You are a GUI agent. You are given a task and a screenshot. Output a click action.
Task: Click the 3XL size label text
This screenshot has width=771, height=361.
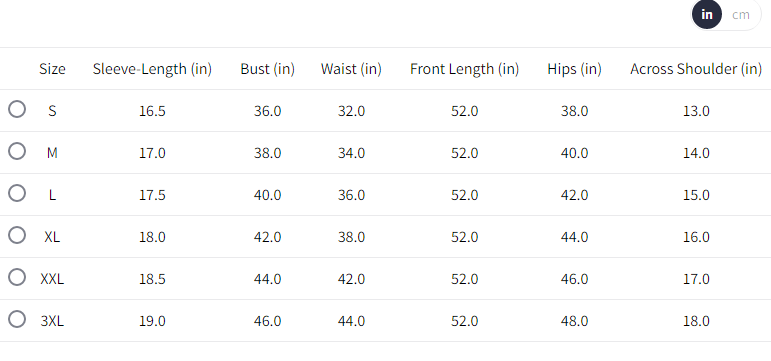click(x=52, y=321)
